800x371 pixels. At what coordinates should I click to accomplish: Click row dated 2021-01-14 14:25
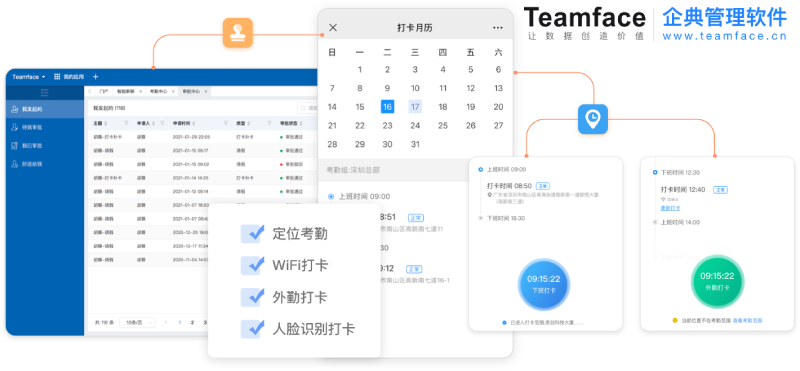[203, 178]
